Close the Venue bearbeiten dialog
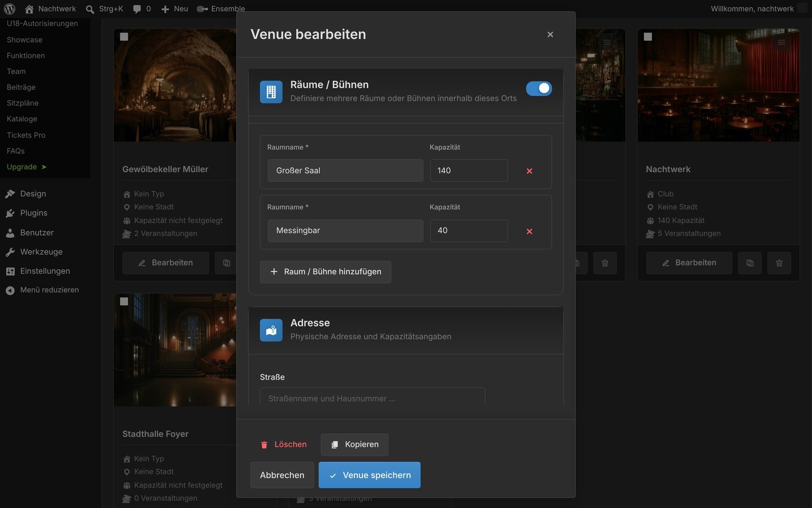The width and height of the screenshot is (812, 508). [550, 35]
